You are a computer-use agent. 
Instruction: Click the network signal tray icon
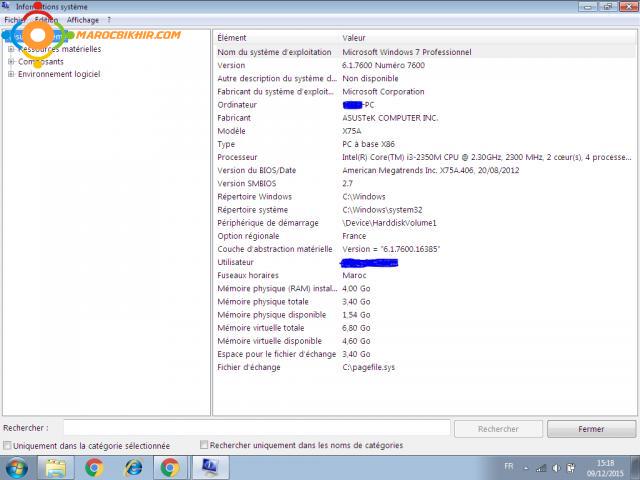(541, 468)
